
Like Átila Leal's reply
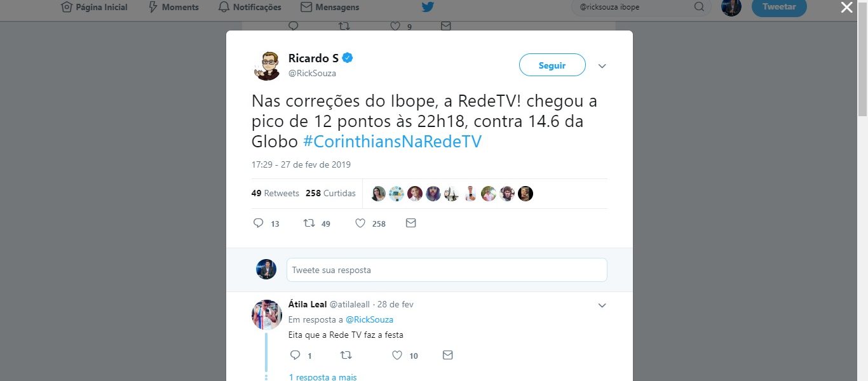click(x=397, y=355)
